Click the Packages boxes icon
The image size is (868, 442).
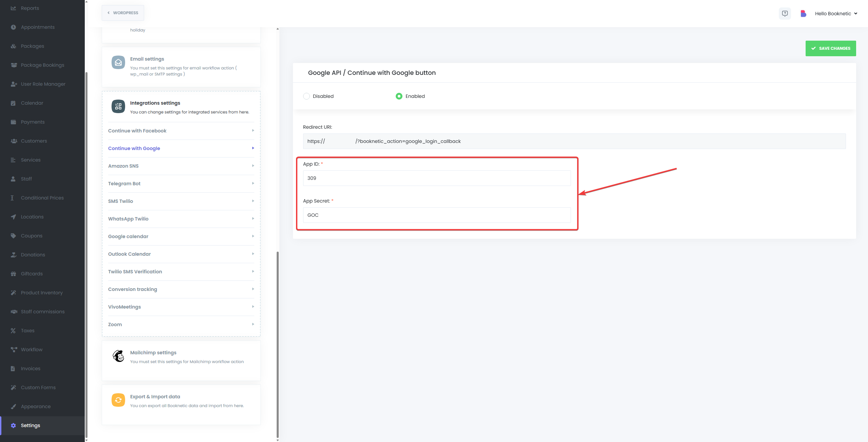tap(13, 46)
